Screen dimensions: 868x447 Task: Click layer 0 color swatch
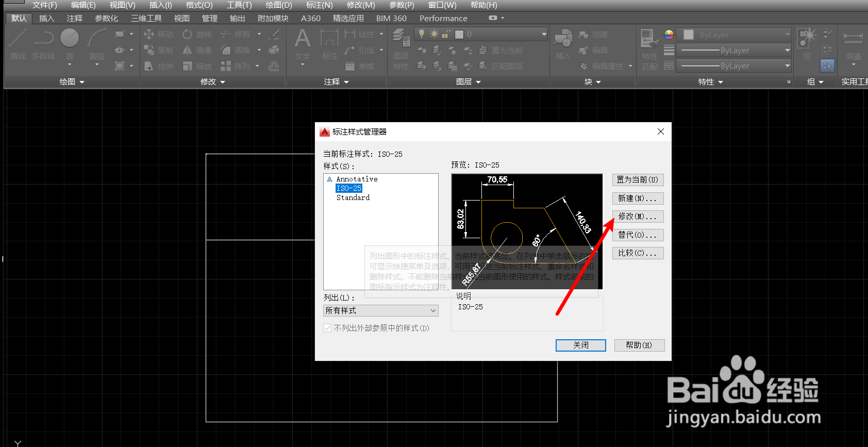[459, 34]
